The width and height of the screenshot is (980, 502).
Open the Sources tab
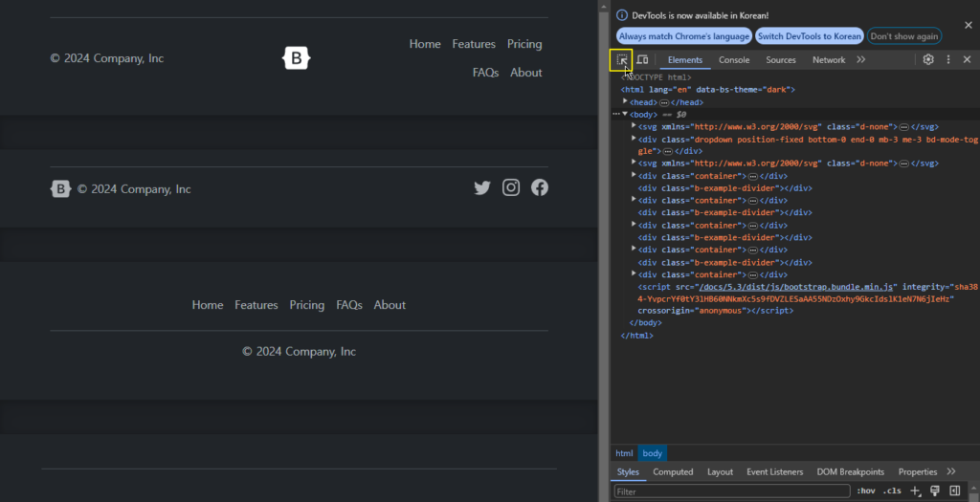781,60
